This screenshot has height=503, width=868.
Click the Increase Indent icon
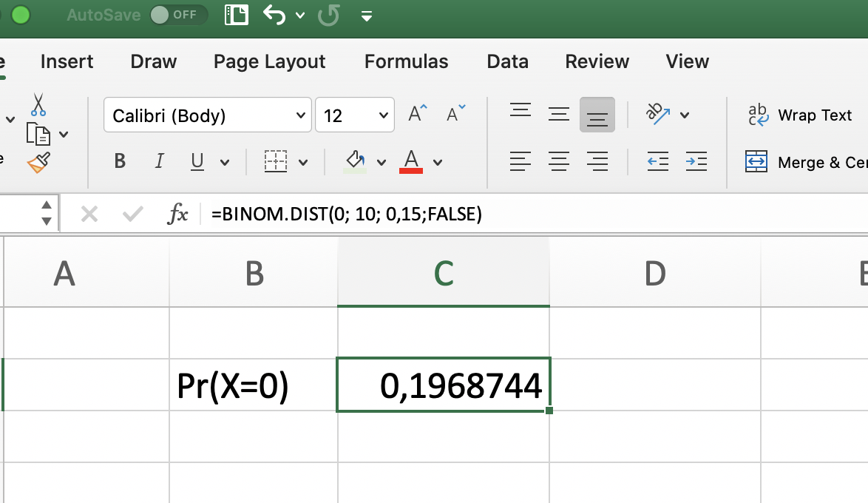tap(696, 161)
